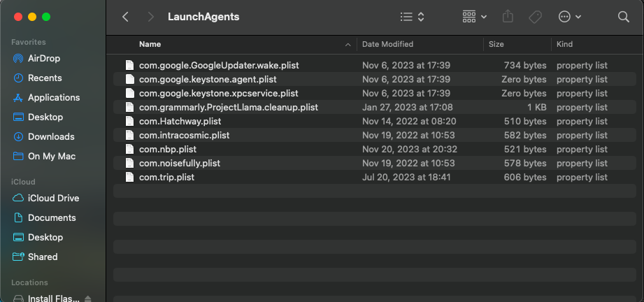Click the forward navigation arrow
644x302 pixels.
(x=151, y=17)
